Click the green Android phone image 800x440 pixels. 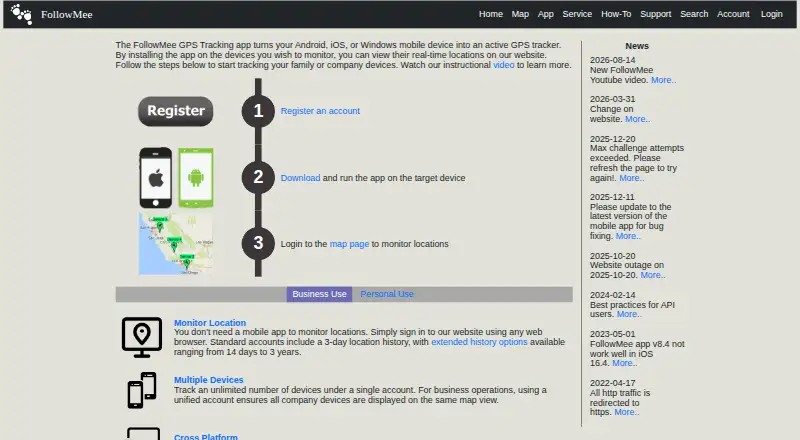pyautogui.click(x=196, y=178)
